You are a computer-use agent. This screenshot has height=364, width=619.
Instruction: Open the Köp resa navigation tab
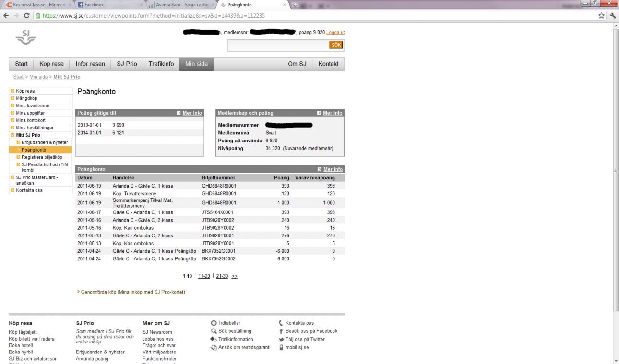click(x=51, y=64)
